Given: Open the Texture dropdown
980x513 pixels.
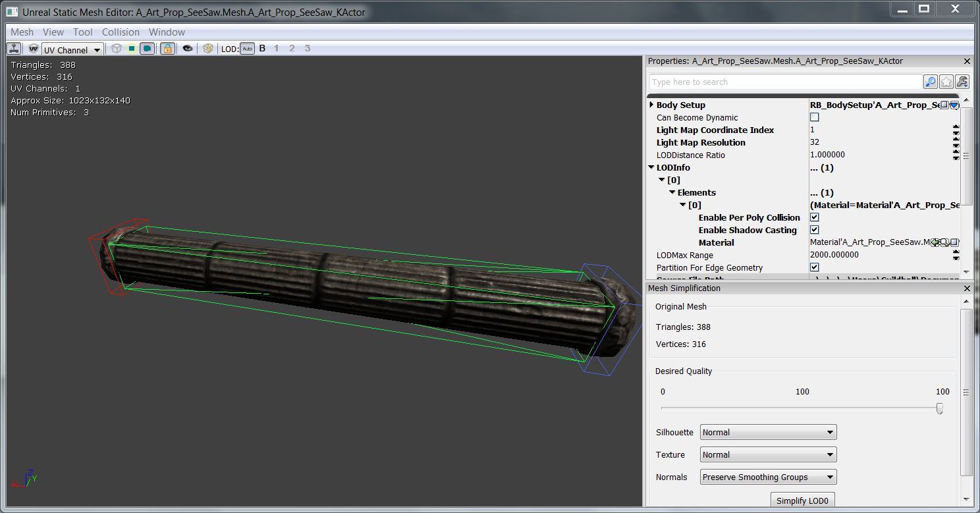Looking at the screenshot, I should [x=768, y=455].
